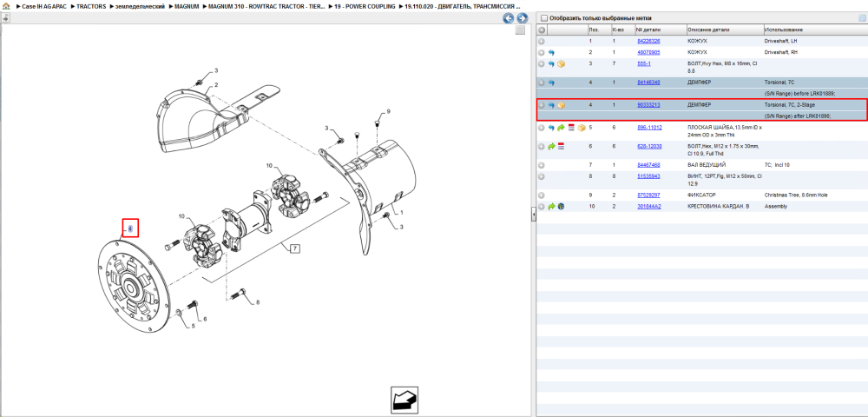Expand plus button for part 84467468
This screenshot has width=868, height=417.
pos(542,165)
